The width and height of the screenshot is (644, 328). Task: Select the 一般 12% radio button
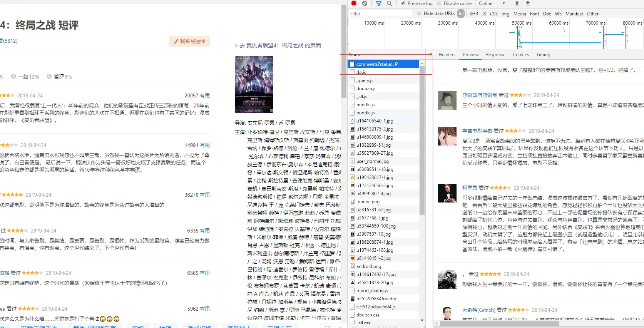13,76
